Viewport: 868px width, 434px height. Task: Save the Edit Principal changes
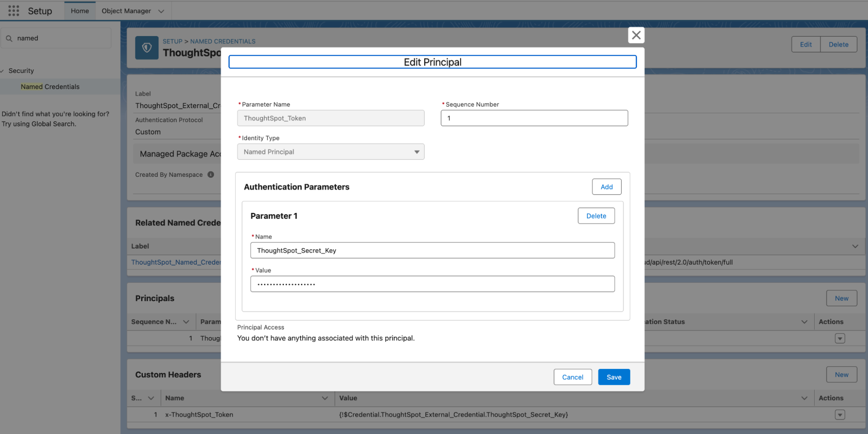coord(614,377)
